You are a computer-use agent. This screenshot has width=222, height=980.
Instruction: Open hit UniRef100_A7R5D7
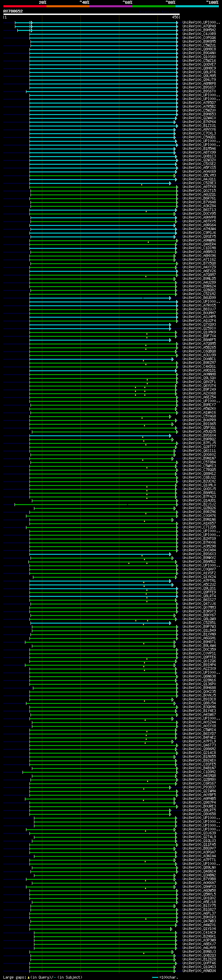[199, 103]
